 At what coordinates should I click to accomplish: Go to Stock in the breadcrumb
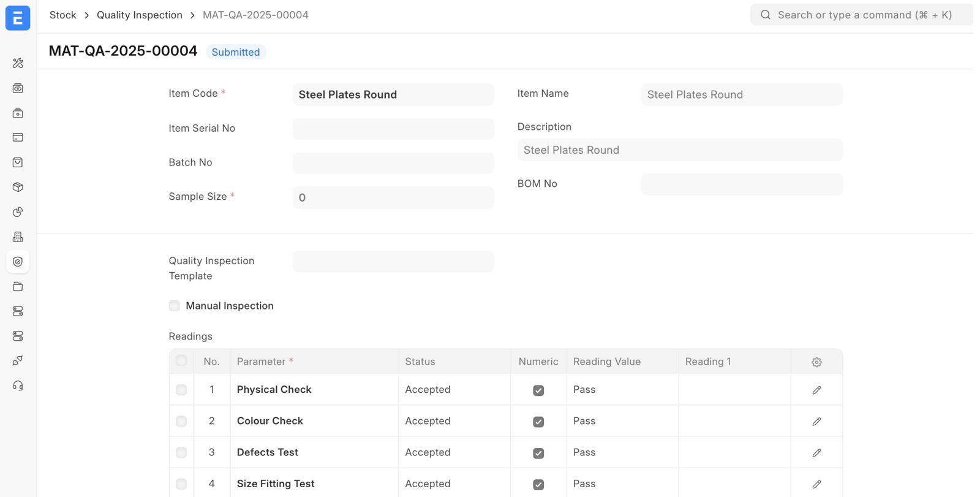[x=62, y=15]
